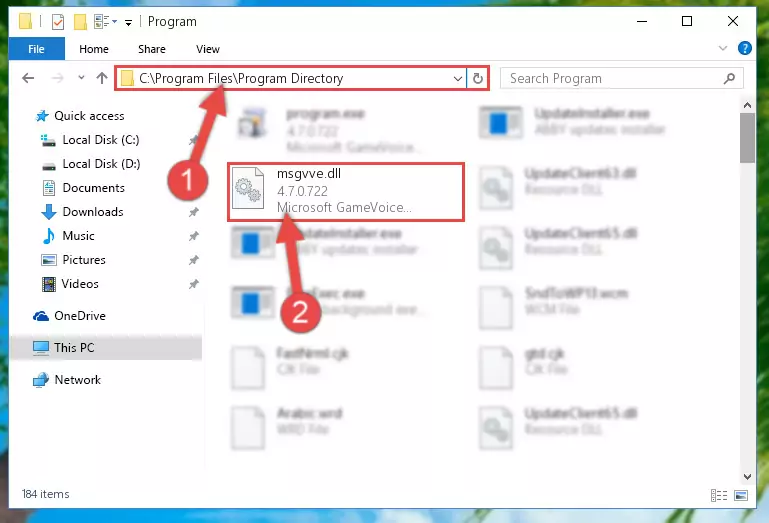This screenshot has width=769, height=523.
Task: Select the blurred FastNrml.cjk file
Action: point(290,367)
